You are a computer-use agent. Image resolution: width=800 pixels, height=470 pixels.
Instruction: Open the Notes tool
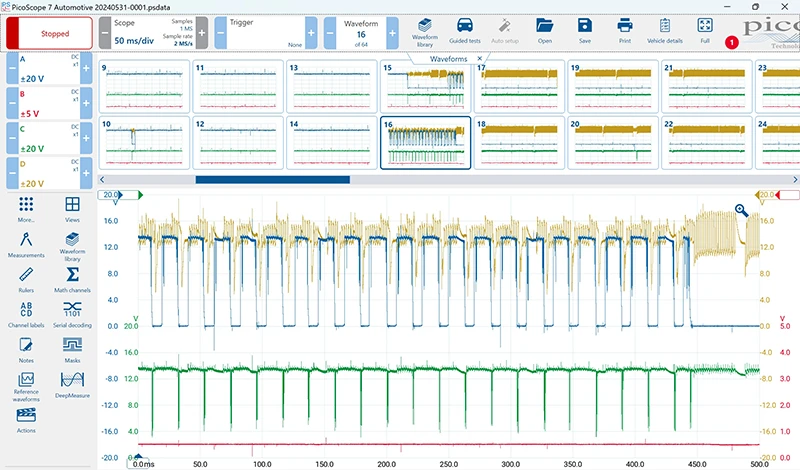(x=26, y=350)
